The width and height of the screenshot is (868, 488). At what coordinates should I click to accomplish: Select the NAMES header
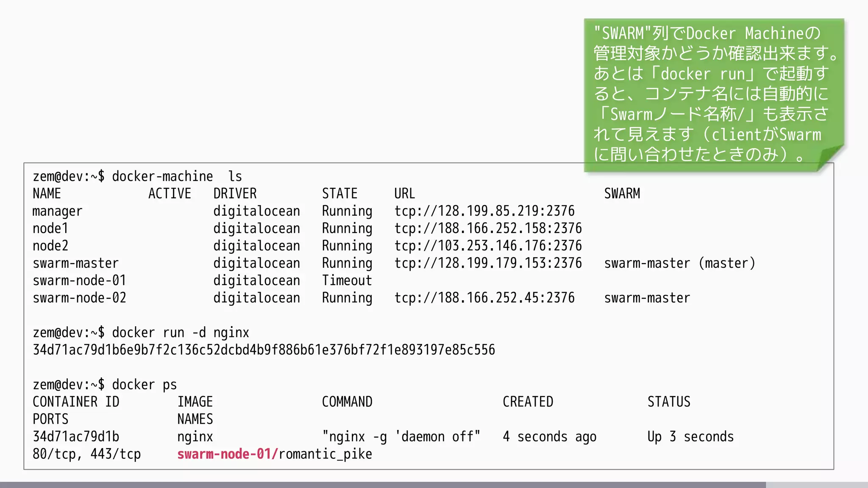(195, 419)
